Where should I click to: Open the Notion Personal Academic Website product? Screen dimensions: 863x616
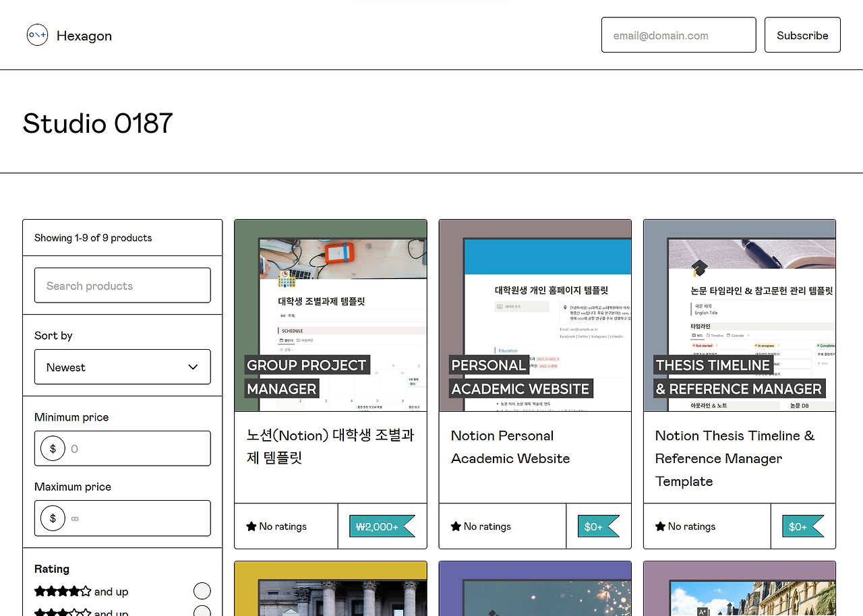click(x=510, y=447)
